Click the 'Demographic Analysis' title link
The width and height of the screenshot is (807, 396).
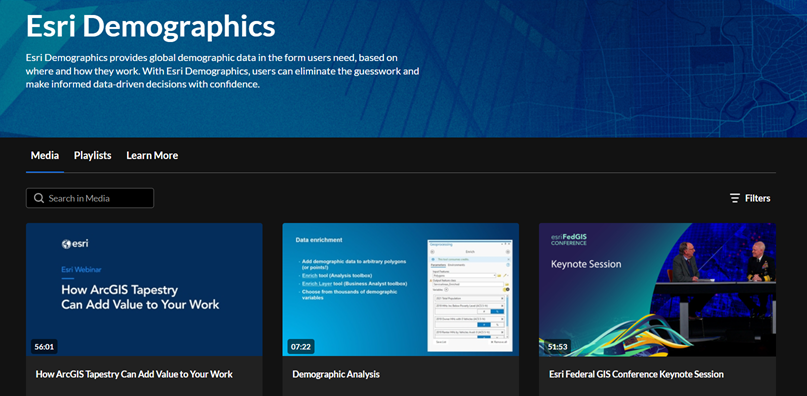pyautogui.click(x=336, y=374)
